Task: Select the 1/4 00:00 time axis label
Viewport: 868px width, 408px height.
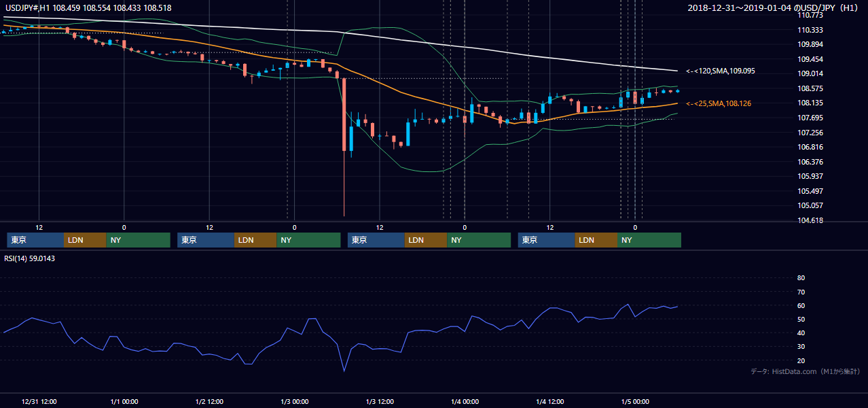Action: [x=465, y=402]
